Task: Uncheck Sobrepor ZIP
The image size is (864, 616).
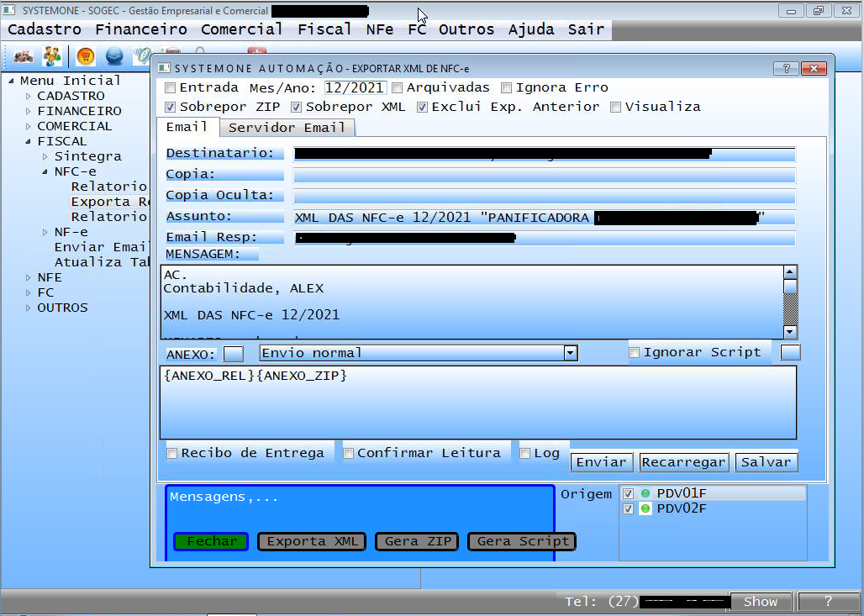Action: point(171,107)
